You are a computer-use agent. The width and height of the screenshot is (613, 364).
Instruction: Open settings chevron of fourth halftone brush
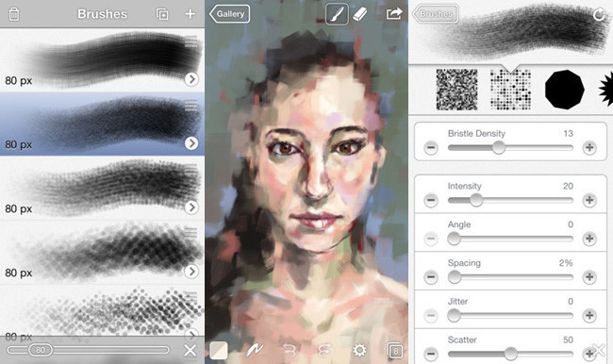191,271
